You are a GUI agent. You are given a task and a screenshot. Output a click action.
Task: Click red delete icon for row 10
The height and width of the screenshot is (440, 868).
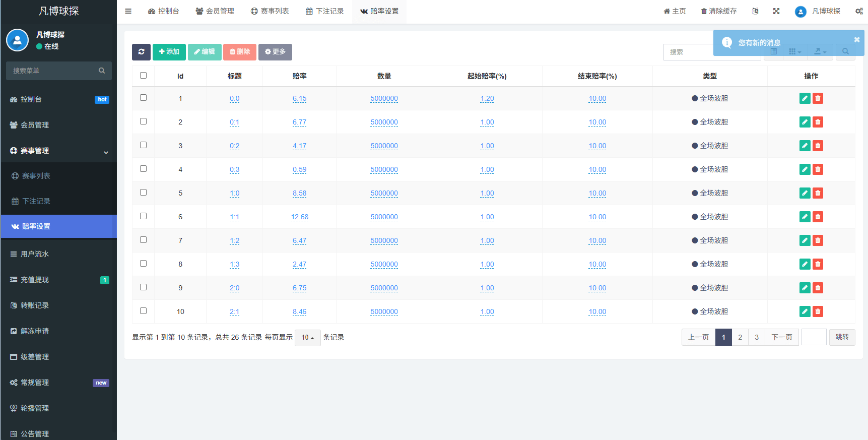pyautogui.click(x=818, y=311)
